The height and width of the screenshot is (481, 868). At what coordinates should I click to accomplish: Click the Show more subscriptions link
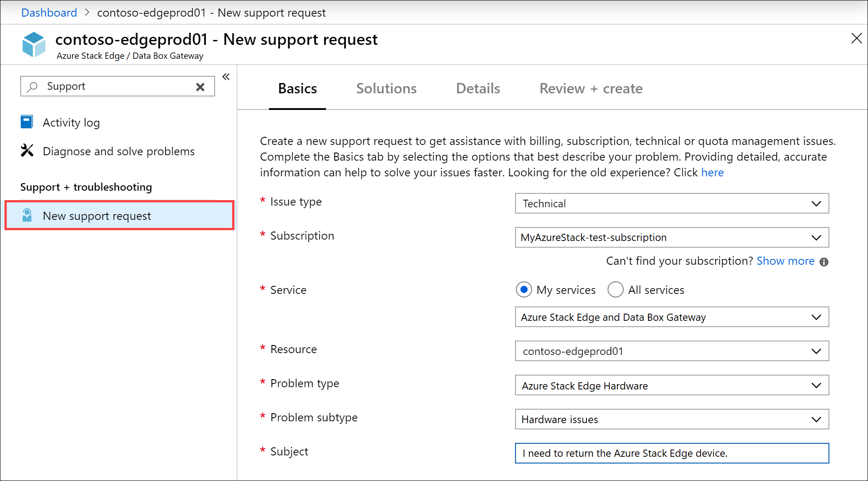pos(785,261)
